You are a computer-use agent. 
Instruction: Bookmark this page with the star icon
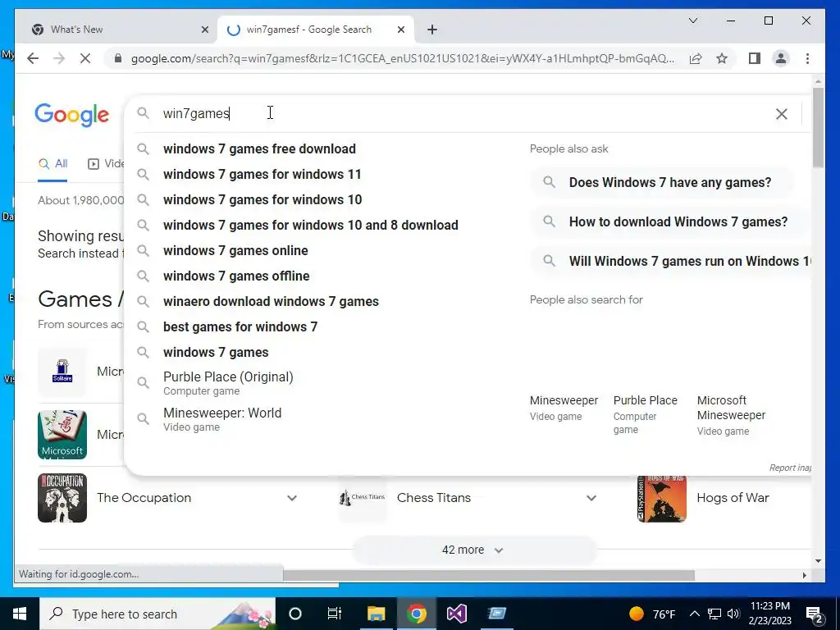point(722,58)
